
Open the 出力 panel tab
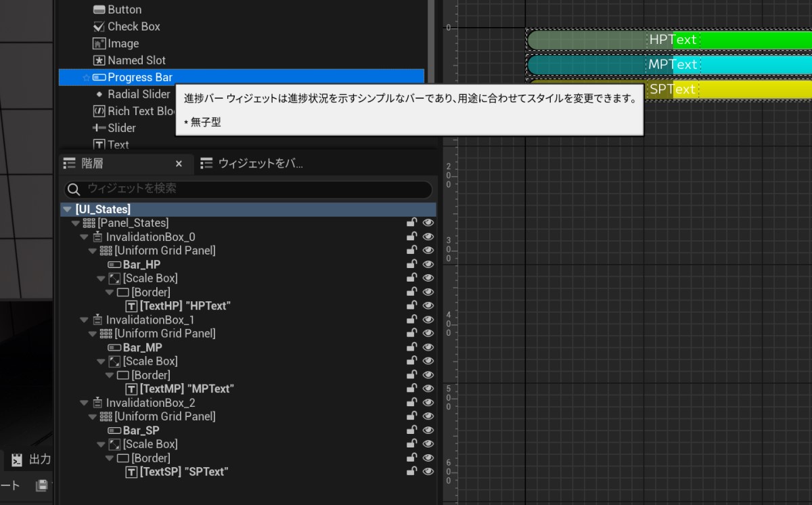tap(31, 460)
